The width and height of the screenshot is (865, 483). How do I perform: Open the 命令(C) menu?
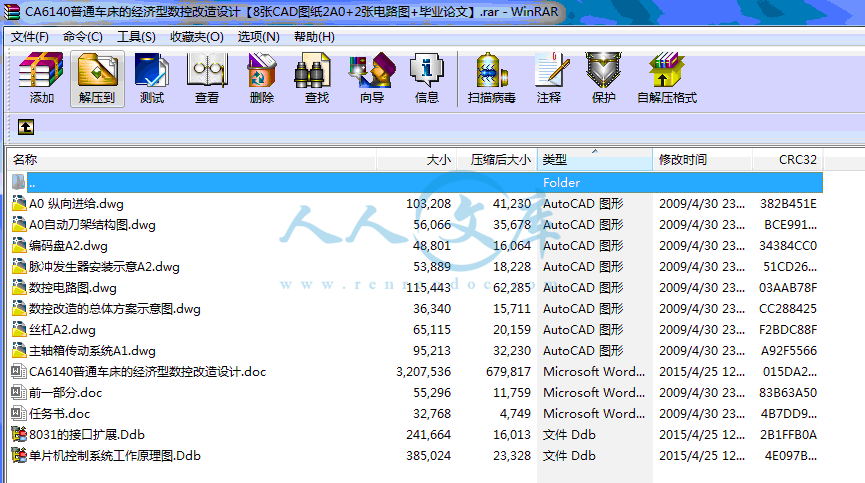tap(83, 37)
